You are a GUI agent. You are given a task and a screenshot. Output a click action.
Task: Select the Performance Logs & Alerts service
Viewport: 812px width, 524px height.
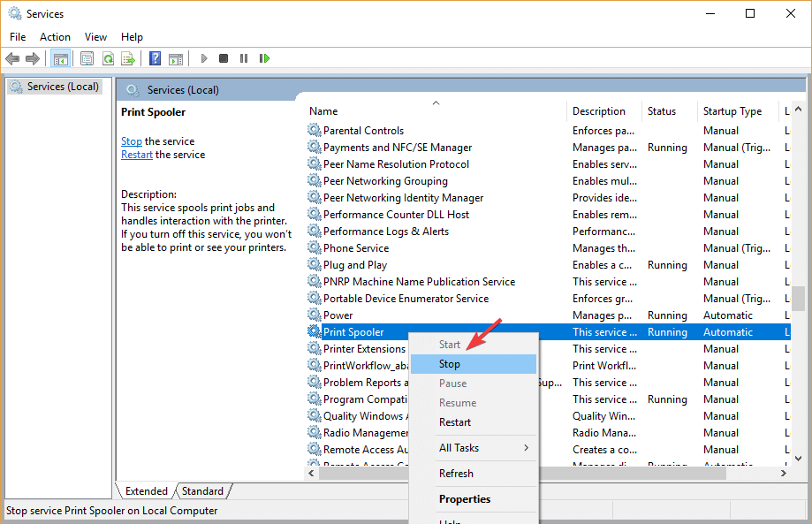coord(386,232)
